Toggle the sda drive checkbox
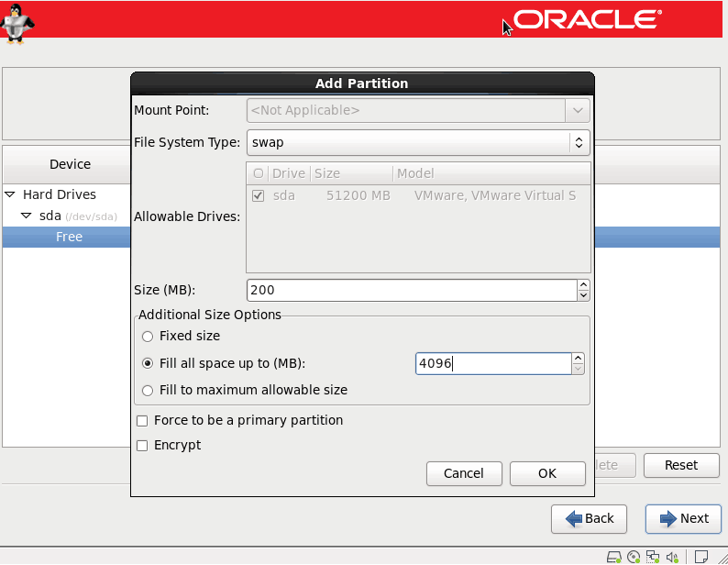This screenshot has height=565, width=728. (x=259, y=195)
